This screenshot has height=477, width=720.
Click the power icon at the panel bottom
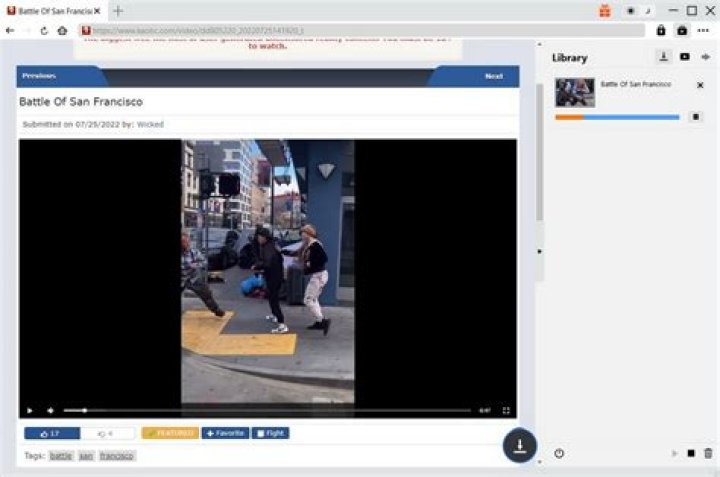[559, 453]
